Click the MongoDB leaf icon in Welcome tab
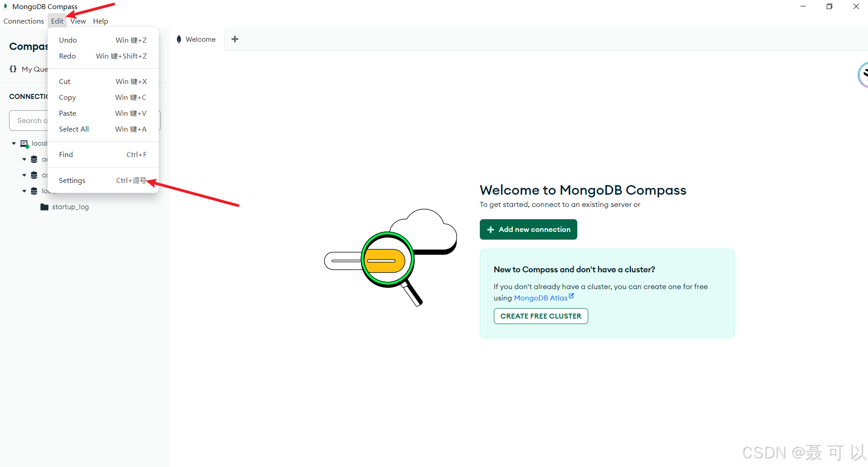868x467 pixels. [x=179, y=39]
